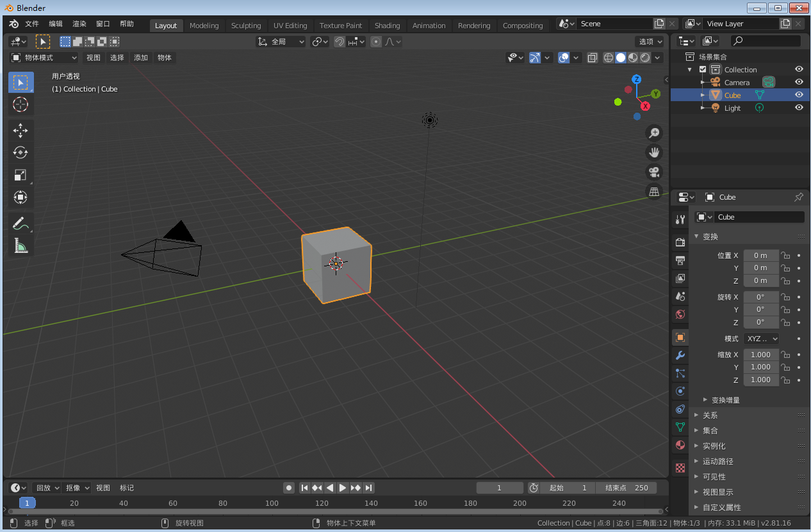Click the current frame number field
The height and width of the screenshot is (532, 811).
tap(500, 488)
